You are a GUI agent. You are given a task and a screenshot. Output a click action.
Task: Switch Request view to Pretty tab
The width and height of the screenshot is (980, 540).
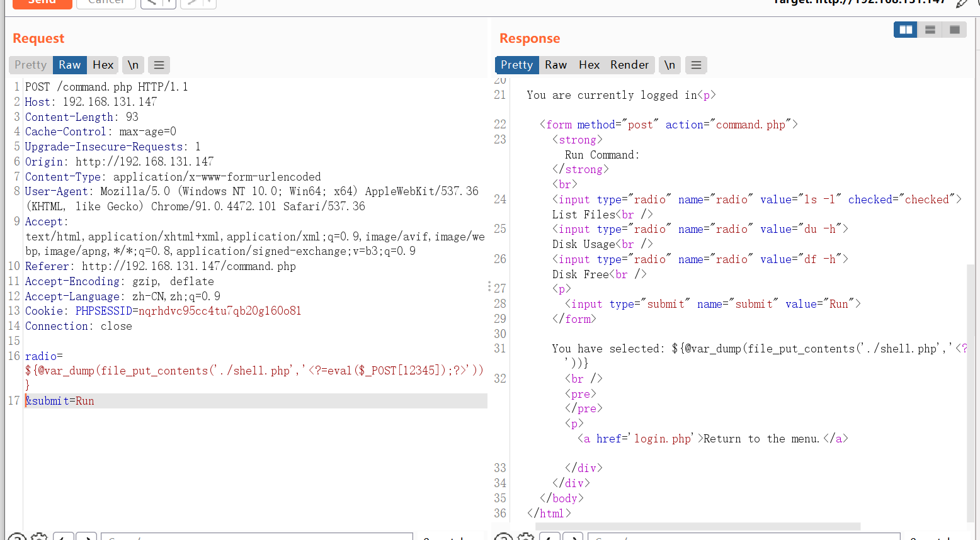pyautogui.click(x=31, y=65)
